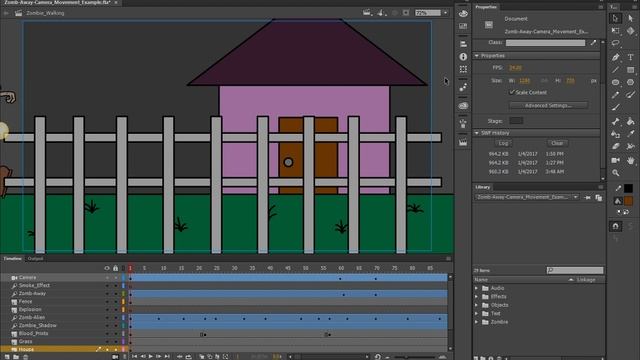The height and width of the screenshot is (360, 640).
Task: Open the Stage background color swatch
Action: click(516, 121)
